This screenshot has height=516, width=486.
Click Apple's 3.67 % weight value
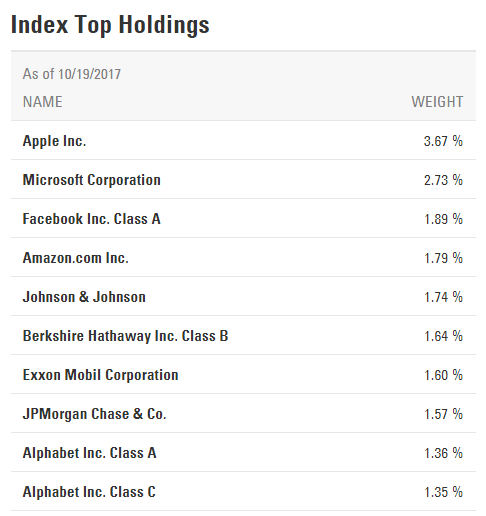click(x=443, y=141)
